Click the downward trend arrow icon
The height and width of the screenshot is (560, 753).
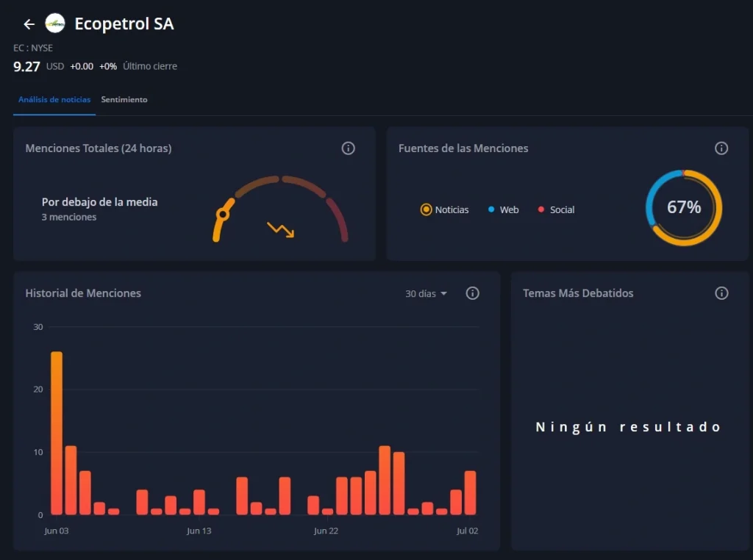(x=280, y=230)
